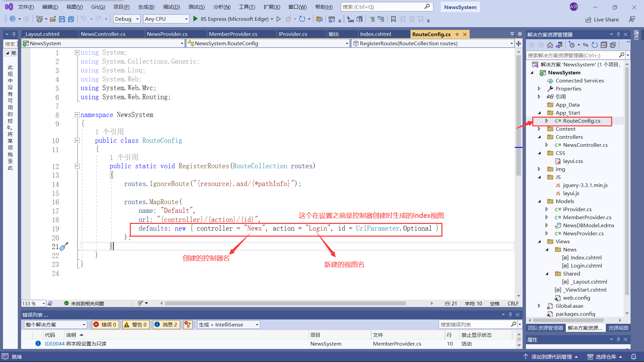This screenshot has height=362, width=644.
Task: Click the error list filter funnel icon
Action: click(188, 324)
